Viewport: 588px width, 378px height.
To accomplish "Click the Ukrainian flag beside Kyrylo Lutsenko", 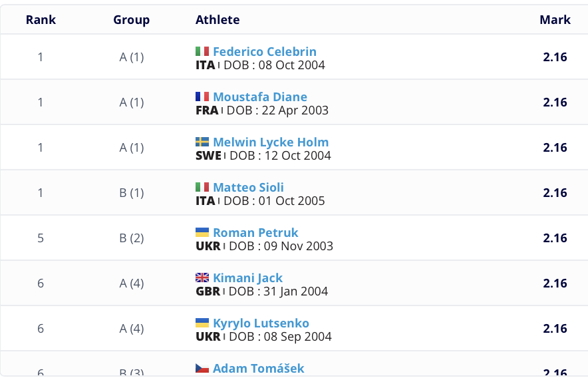I will pos(202,323).
